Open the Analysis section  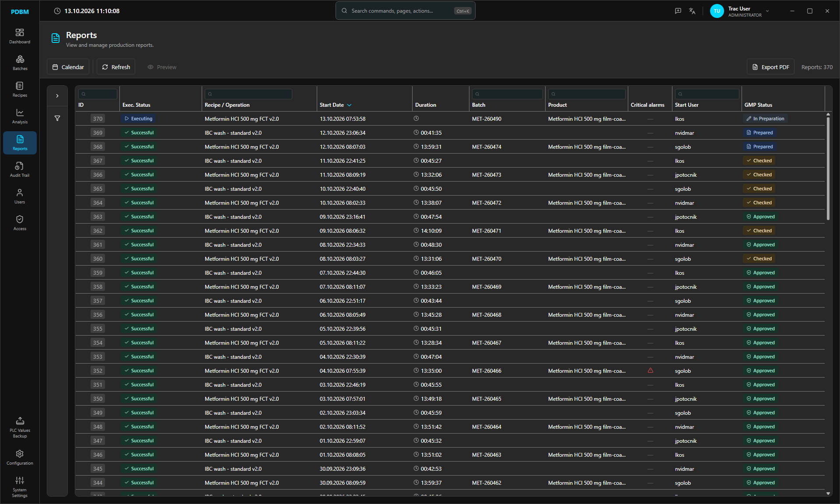(x=20, y=116)
